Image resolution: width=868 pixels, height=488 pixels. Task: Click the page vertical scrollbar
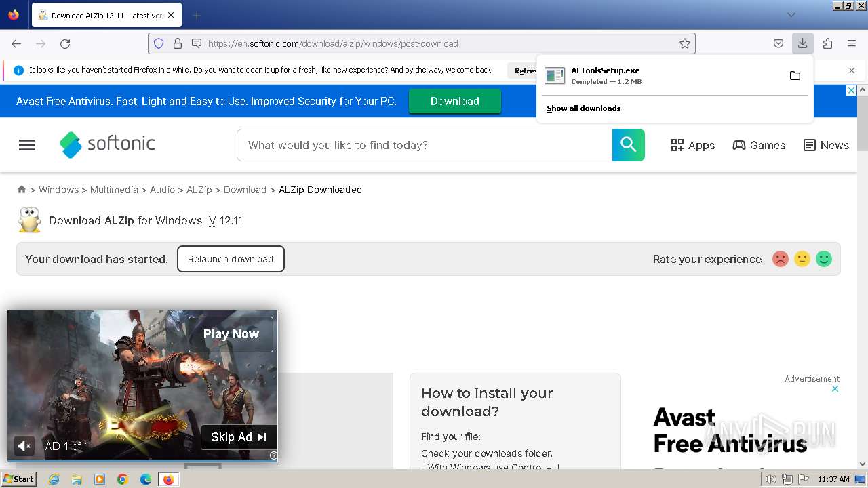tap(863, 123)
